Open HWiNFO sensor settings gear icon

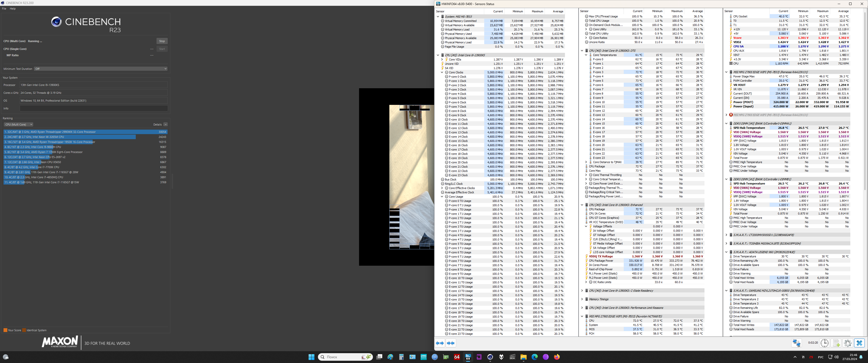(x=848, y=343)
